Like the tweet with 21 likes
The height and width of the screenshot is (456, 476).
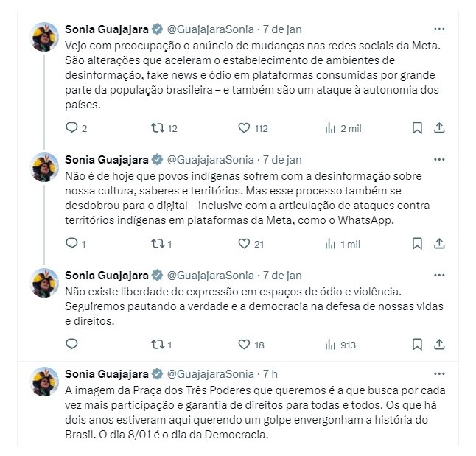245,244
